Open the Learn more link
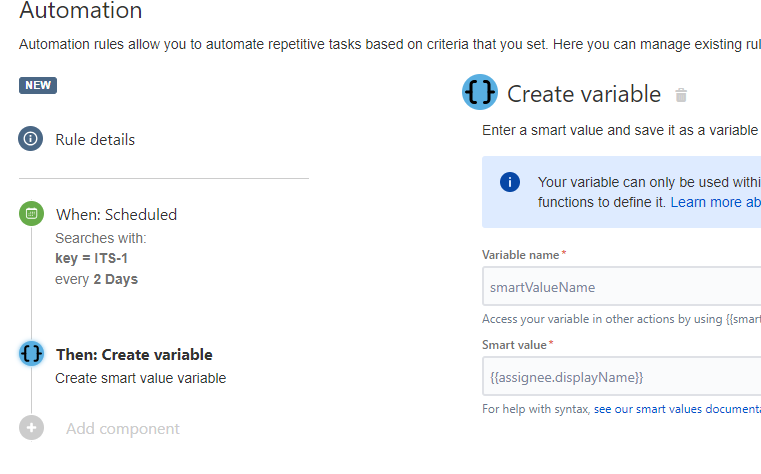Screen dimensions: 761x474 (x=715, y=202)
